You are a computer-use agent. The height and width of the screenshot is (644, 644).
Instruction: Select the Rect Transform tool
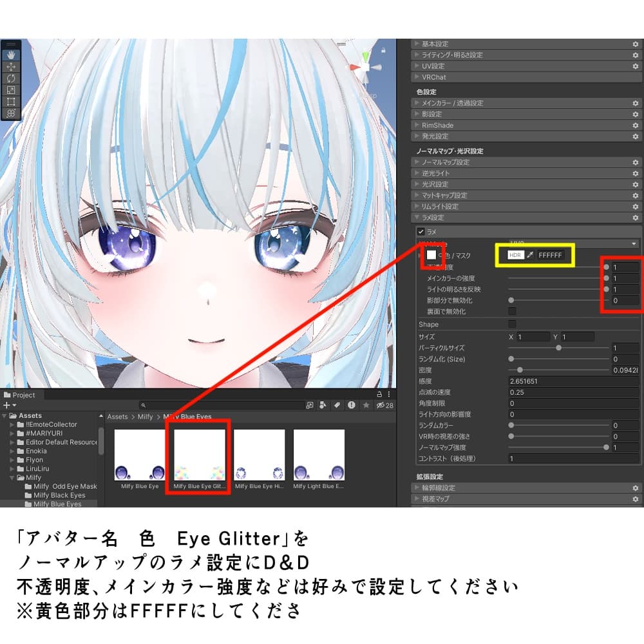point(11,101)
